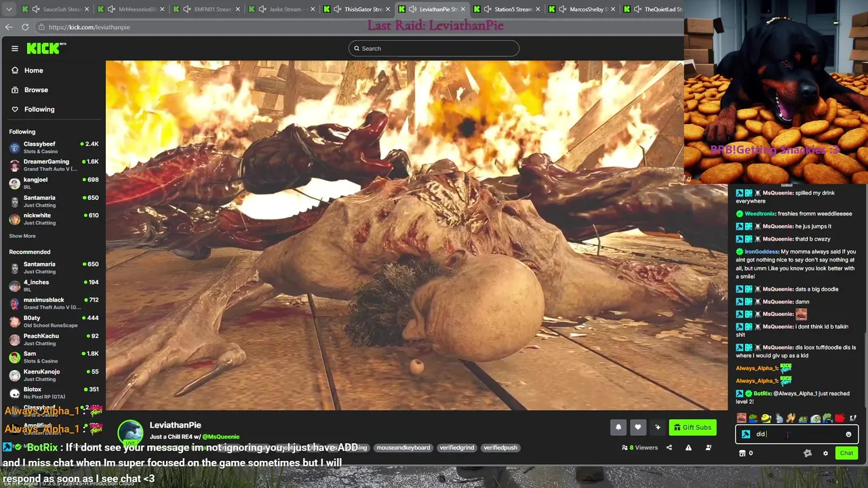Open DreamerGaming channel in Following list
Screen dimensions: 868x488
coord(53,165)
